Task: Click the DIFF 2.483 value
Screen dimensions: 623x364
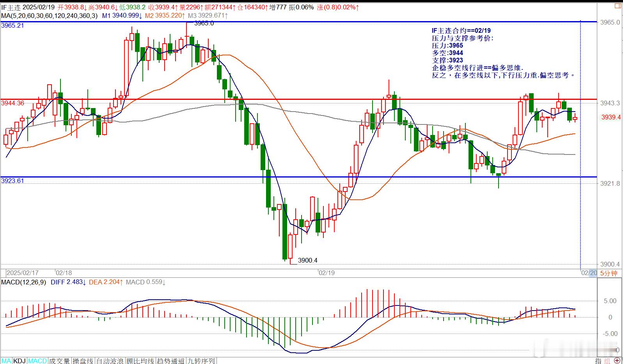Action: 69,282
